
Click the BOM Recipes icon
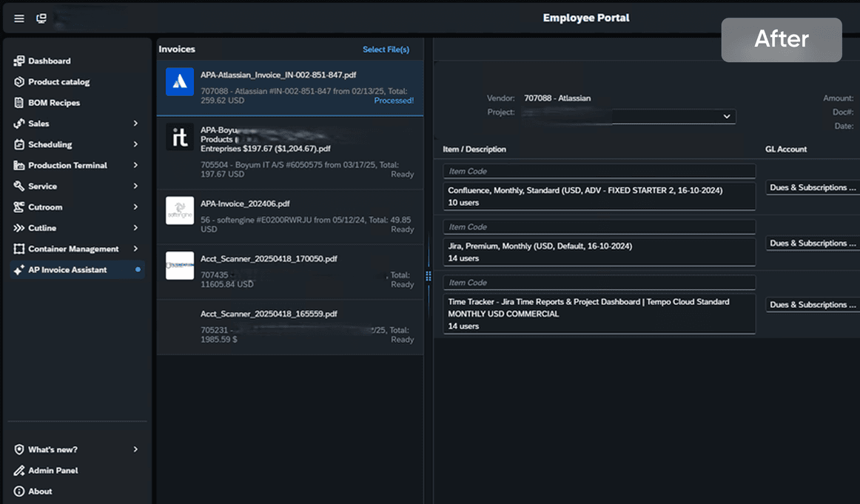19,103
